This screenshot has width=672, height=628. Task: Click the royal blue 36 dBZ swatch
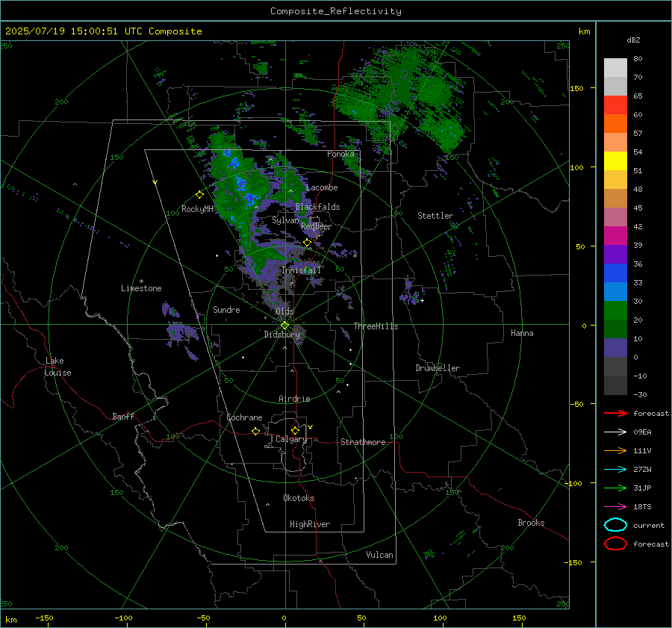615,273
